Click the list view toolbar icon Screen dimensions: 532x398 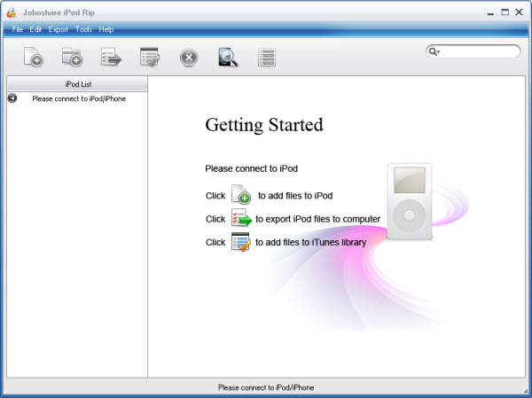click(267, 58)
